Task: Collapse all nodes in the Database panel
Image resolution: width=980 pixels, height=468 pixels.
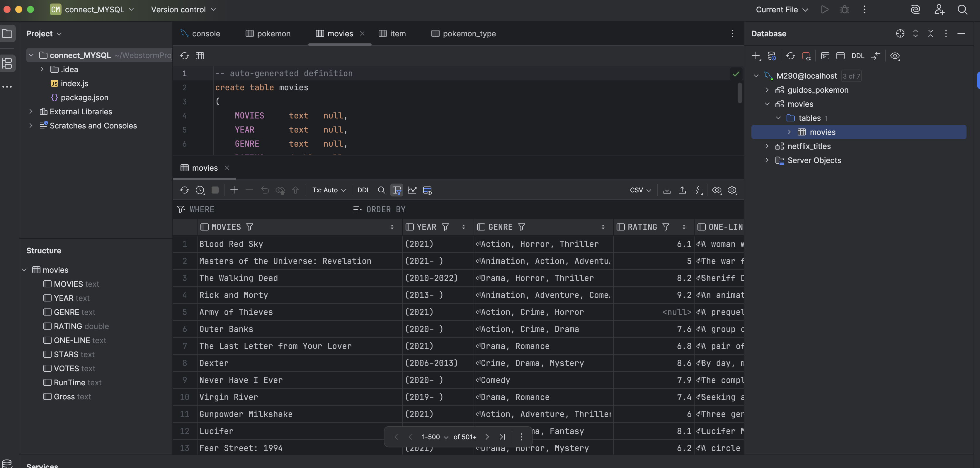Action: click(930, 33)
